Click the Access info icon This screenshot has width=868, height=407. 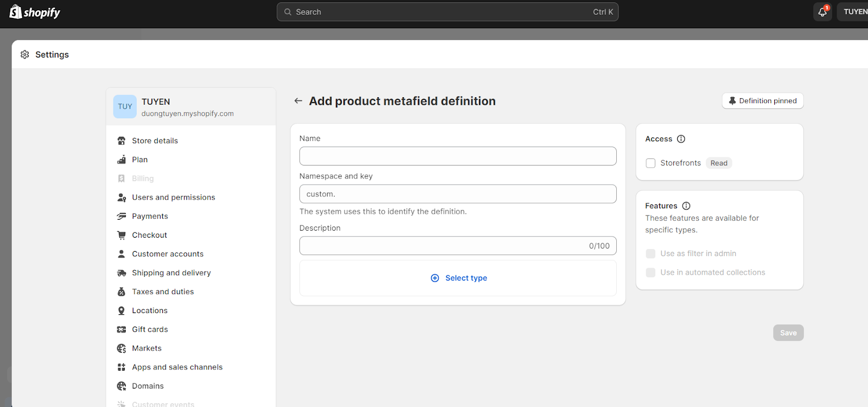coord(681,139)
